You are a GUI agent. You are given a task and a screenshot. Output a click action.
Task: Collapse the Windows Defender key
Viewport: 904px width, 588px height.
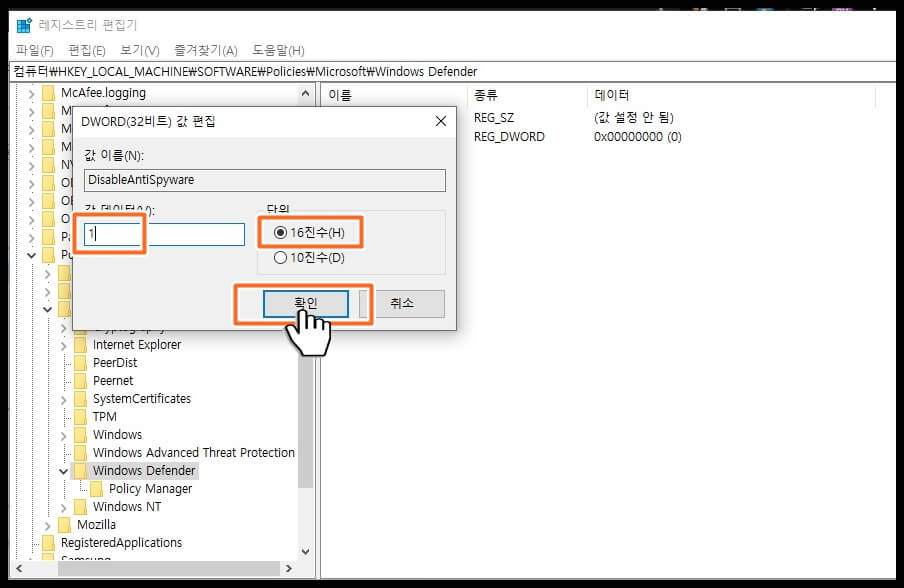(64, 472)
